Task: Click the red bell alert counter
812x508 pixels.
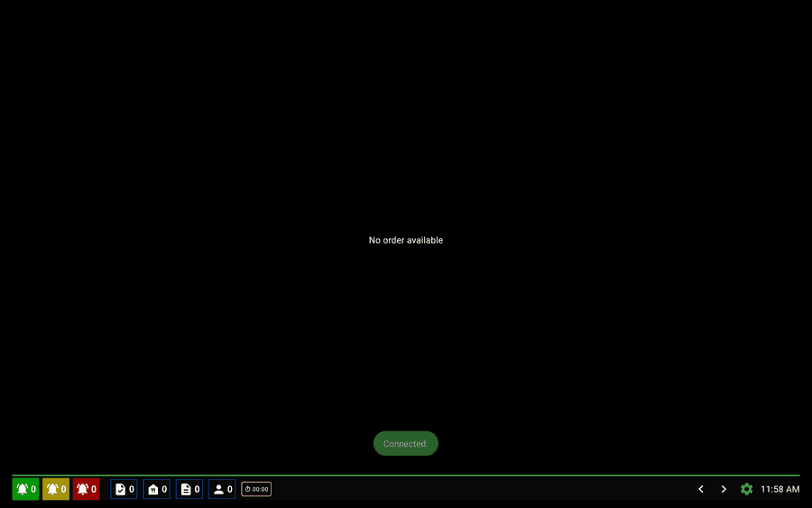Action: pyautogui.click(x=86, y=489)
